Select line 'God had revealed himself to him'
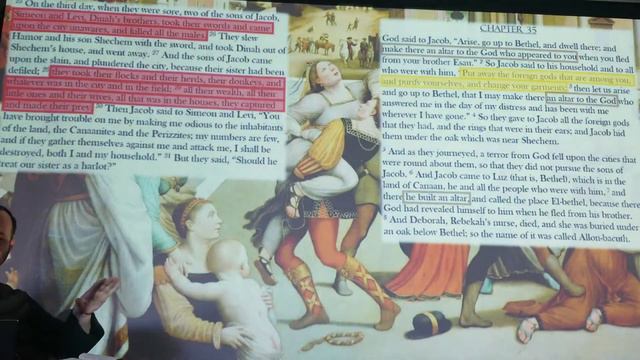 (507, 211)
